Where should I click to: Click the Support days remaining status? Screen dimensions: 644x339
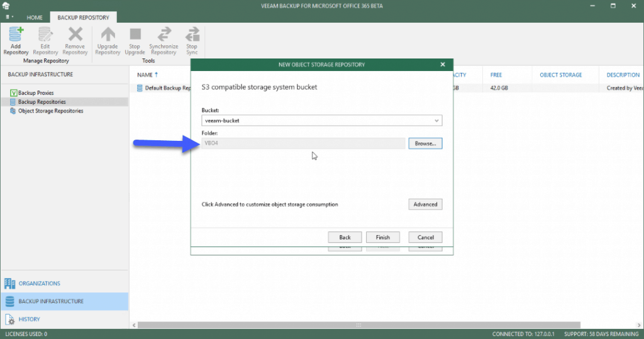(601, 334)
